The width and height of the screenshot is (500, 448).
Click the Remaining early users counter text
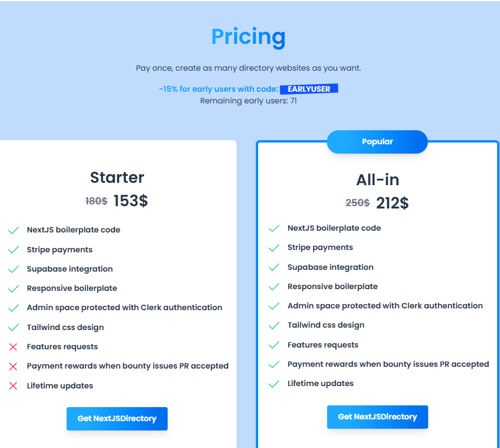(248, 101)
